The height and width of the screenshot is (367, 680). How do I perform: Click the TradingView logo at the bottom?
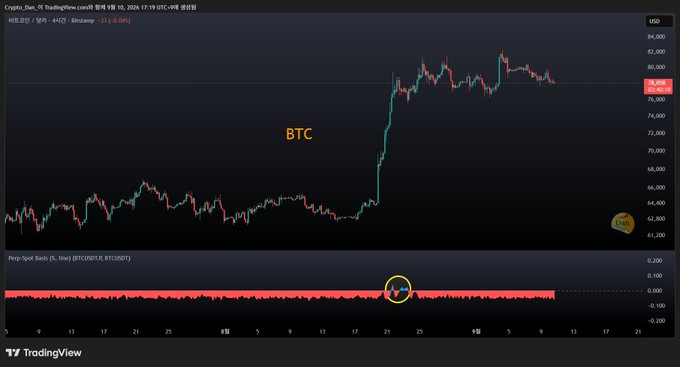point(44,353)
